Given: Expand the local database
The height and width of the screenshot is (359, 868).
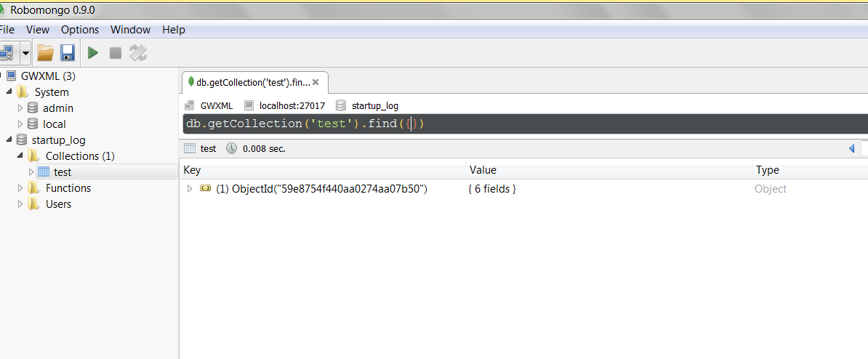Looking at the screenshot, I should click(x=20, y=124).
